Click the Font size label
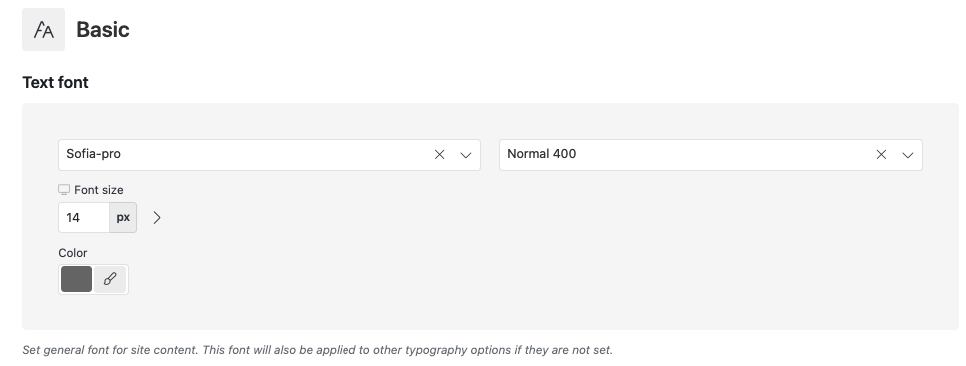Screen dimensions: 966x366 [x=99, y=190]
